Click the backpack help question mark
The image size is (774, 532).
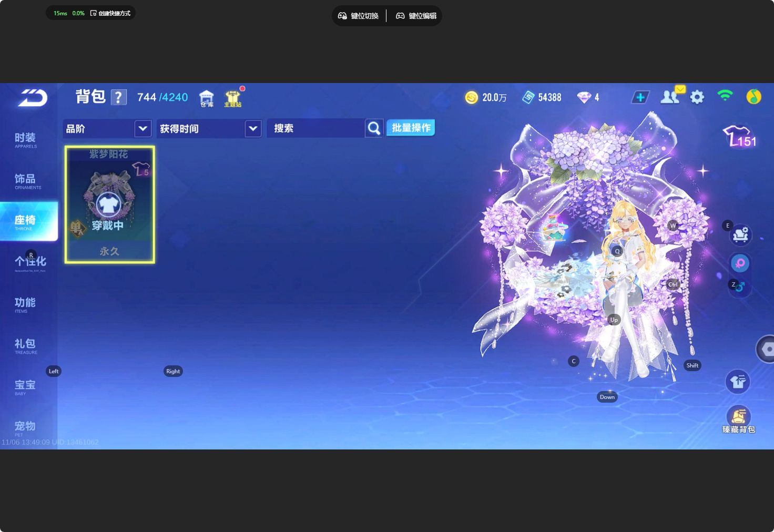click(x=119, y=97)
